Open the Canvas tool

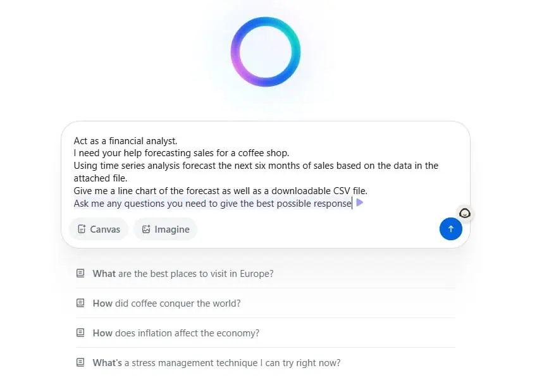[99, 229]
